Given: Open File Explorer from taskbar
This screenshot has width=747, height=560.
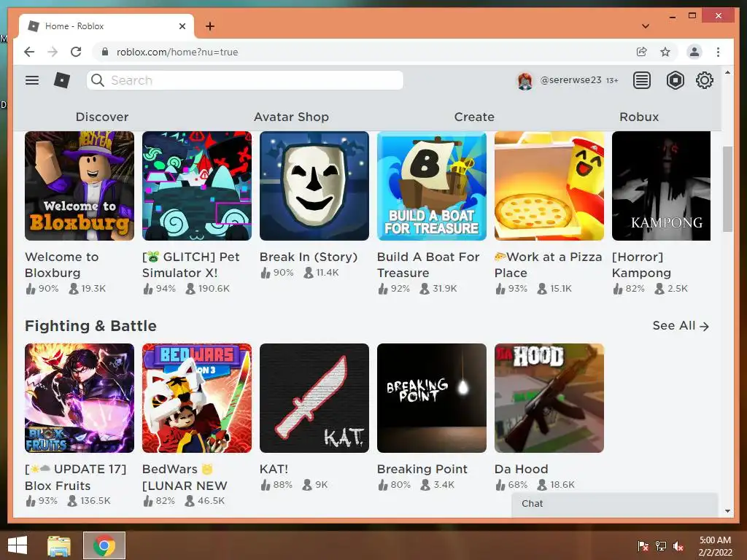Looking at the screenshot, I should [x=59, y=545].
